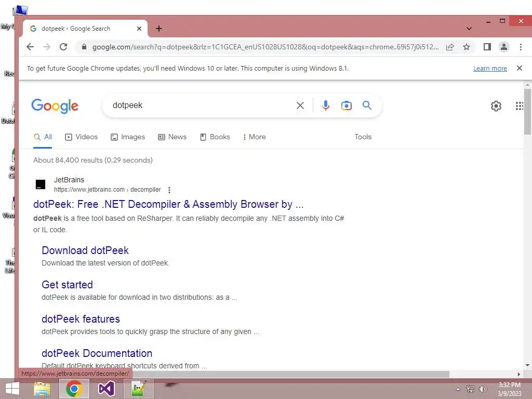Open the dotPeek Free .NET Decompiler result
Viewport: 532px width, 399px height.
point(168,204)
